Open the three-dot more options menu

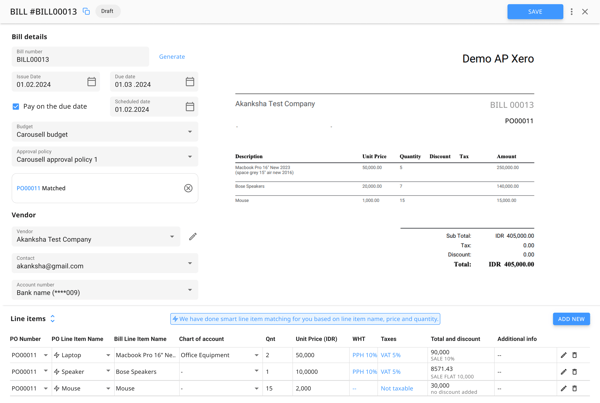click(x=572, y=12)
